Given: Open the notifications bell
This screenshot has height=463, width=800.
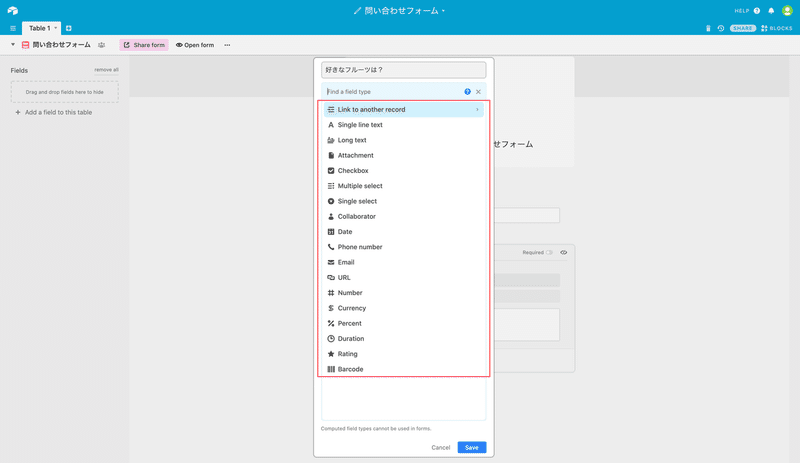Looking at the screenshot, I should [x=771, y=11].
